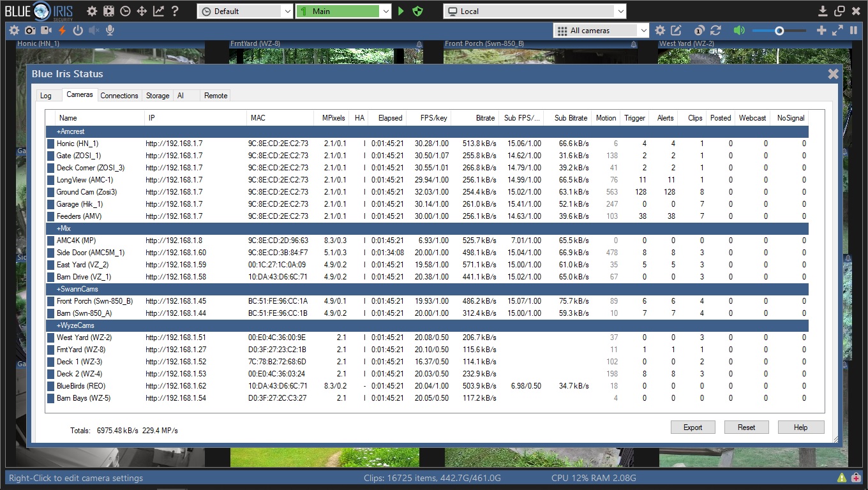Click the edit layout pencil icon
Image resolution: width=868 pixels, height=490 pixels.
tap(676, 30)
